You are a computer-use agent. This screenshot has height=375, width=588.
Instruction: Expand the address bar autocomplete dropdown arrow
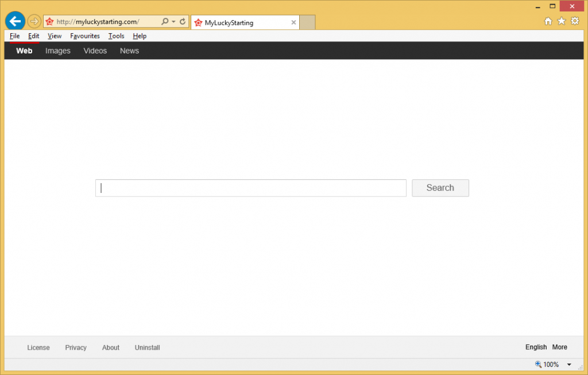point(173,22)
